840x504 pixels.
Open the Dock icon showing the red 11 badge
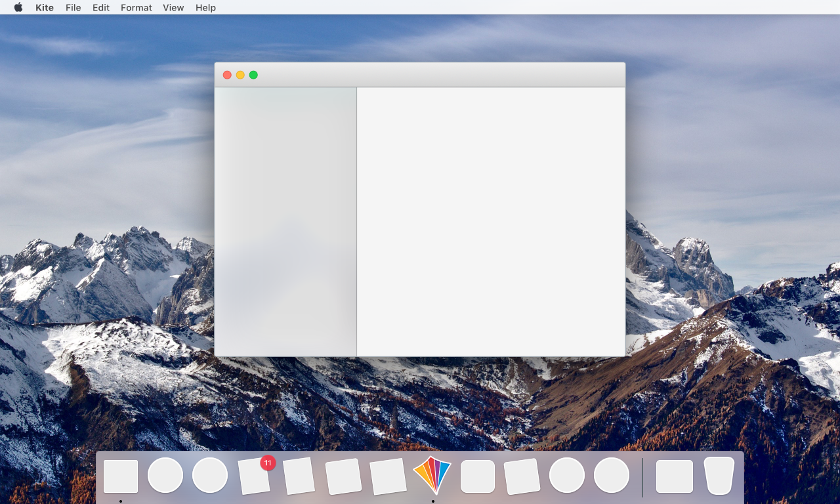[255, 476]
